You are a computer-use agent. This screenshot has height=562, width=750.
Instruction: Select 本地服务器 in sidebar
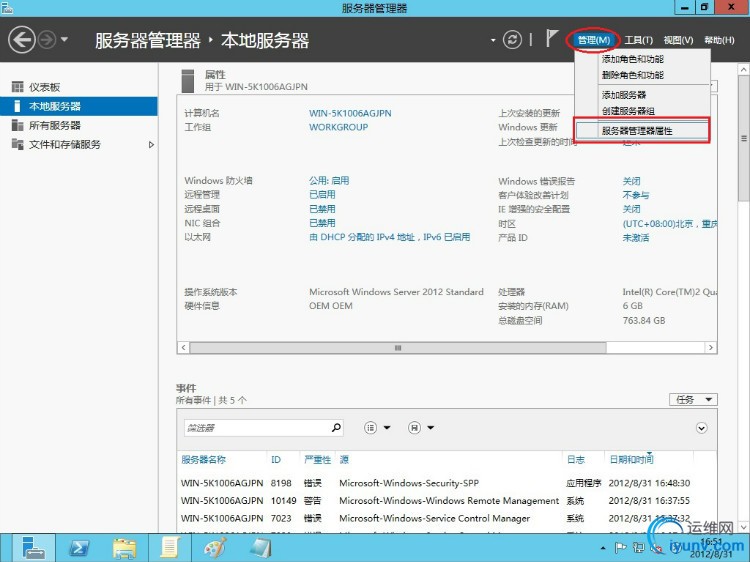tap(79, 106)
